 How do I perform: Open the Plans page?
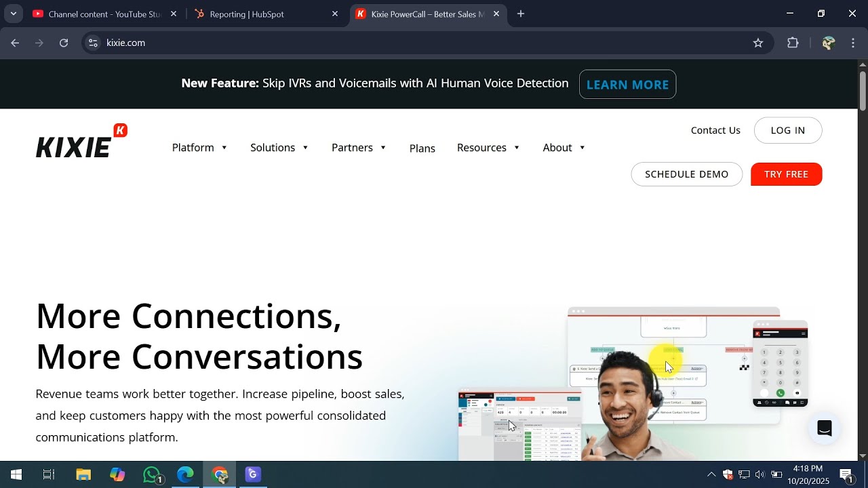[x=422, y=148]
